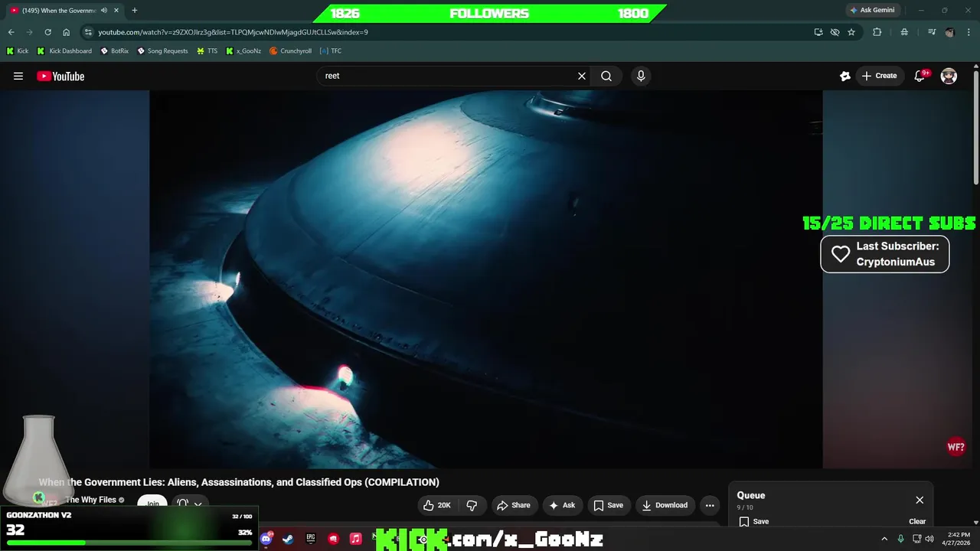Image resolution: width=980 pixels, height=551 pixels.
Task: Clear the search box text
Action: point(582,76)
